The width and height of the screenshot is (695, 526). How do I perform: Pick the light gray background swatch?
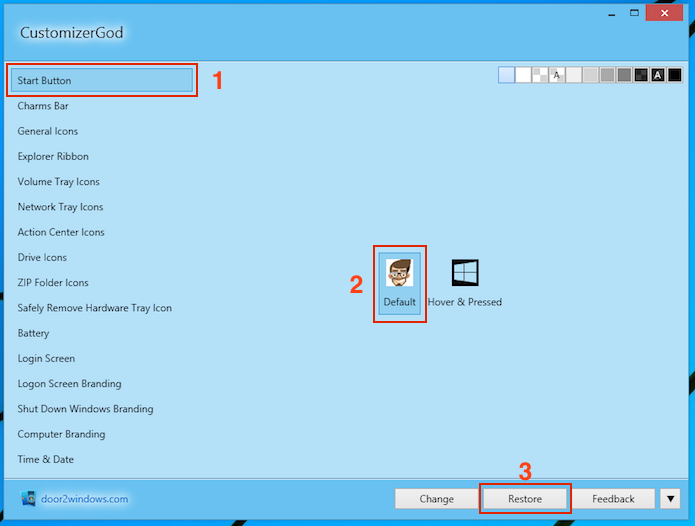pos(590,75)
